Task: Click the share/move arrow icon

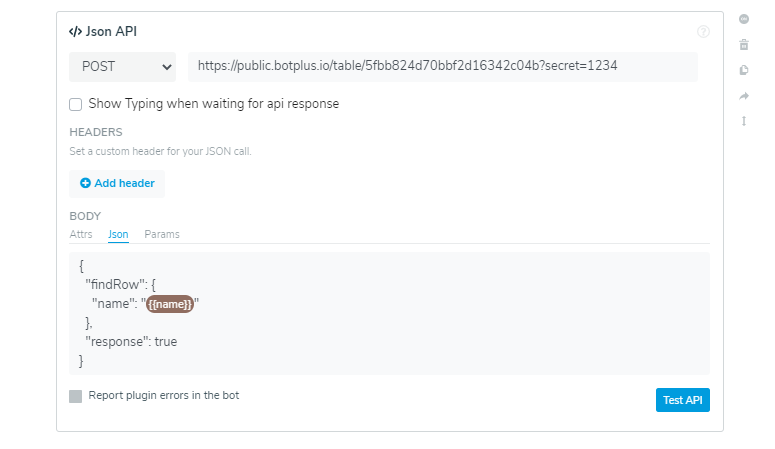Action: click(x=743, y=96)
